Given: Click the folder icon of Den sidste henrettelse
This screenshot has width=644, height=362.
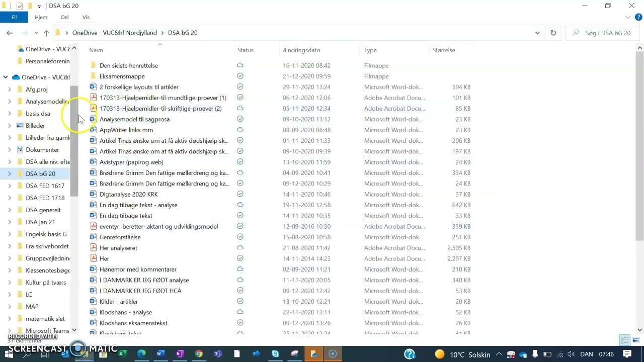Looking at the screenshot, I should [93, 65].
